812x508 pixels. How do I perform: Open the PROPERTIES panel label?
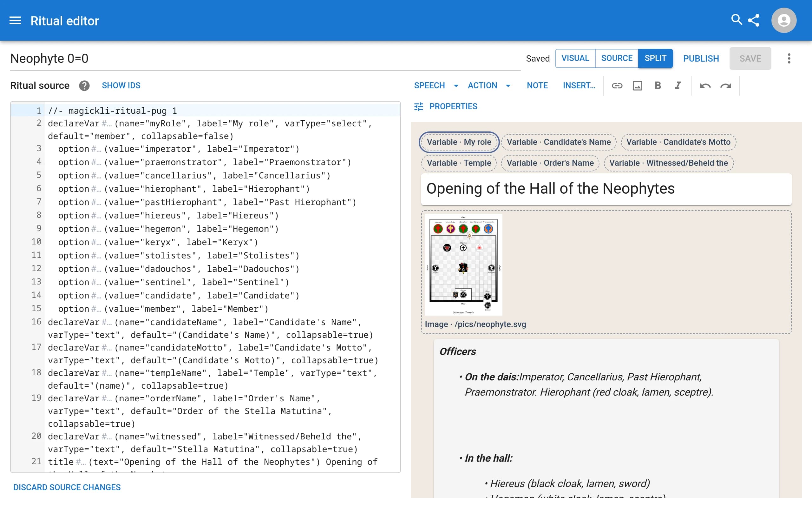tap(453, 106)
